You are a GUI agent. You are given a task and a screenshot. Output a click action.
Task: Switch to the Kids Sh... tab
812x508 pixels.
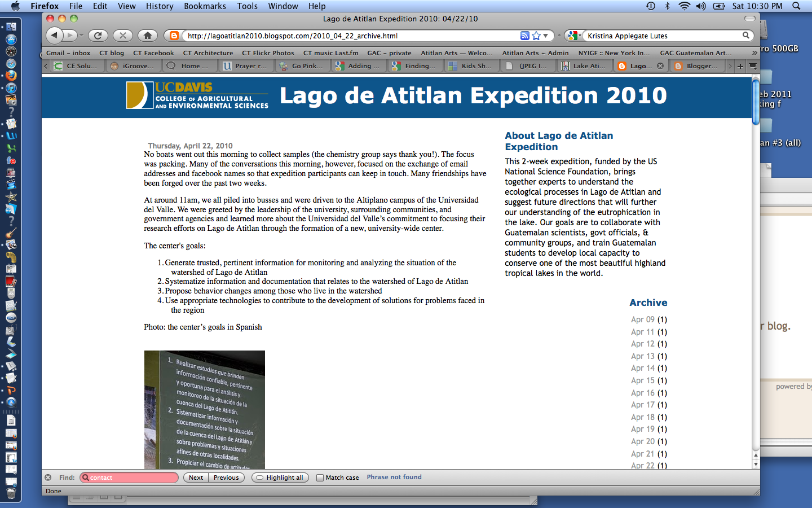[x=472, y=66]
